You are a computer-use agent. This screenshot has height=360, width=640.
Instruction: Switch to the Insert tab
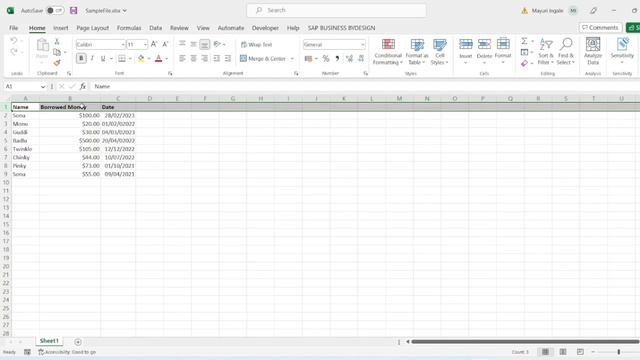[60, 28]
